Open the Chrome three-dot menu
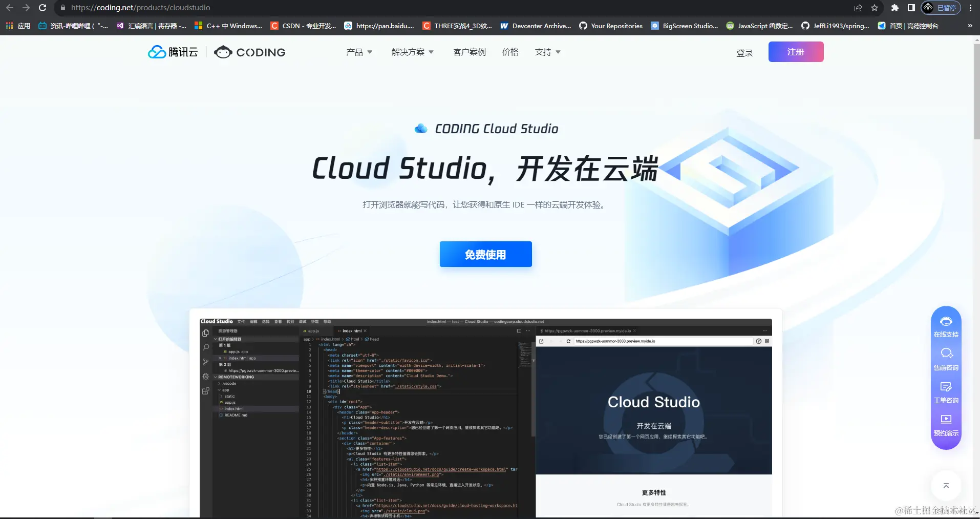980x519 pixels. 970,8
